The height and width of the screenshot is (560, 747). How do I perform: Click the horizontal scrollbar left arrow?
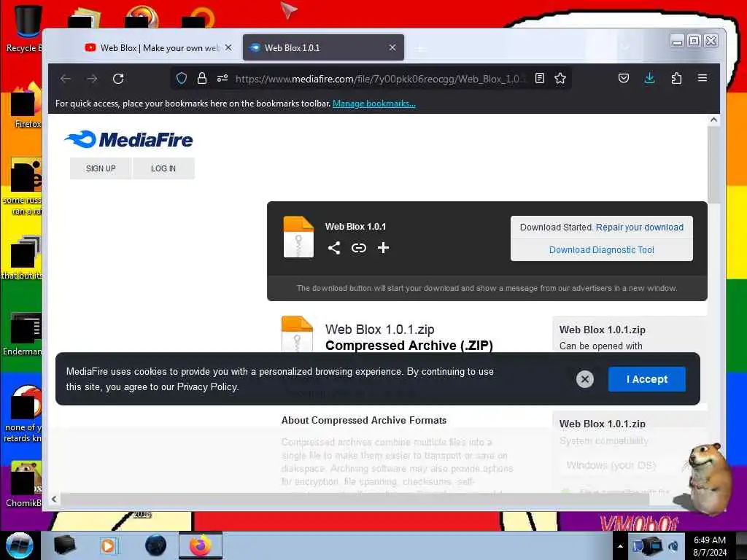pyautogui.click(x=54, y=499)
